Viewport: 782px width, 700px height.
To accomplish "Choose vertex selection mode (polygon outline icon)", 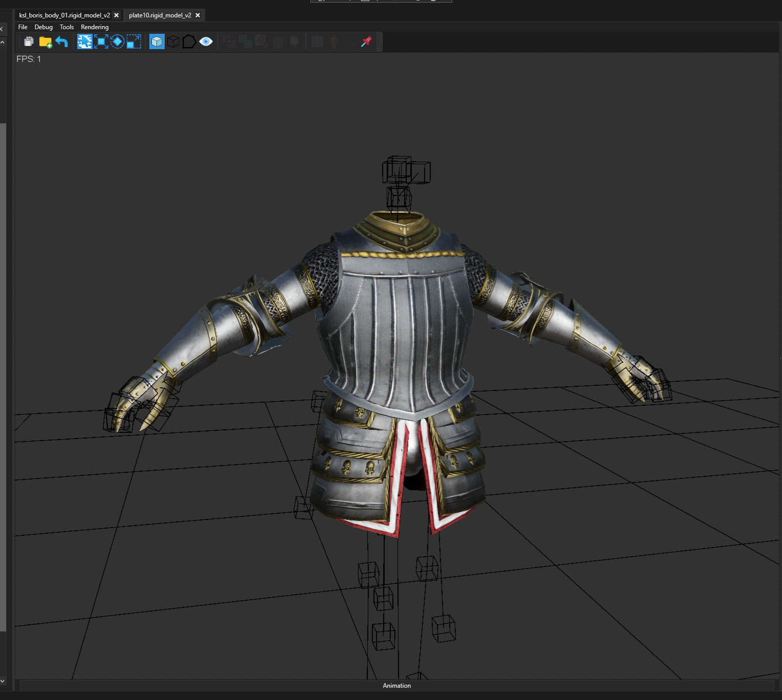I will click(189, 41).
